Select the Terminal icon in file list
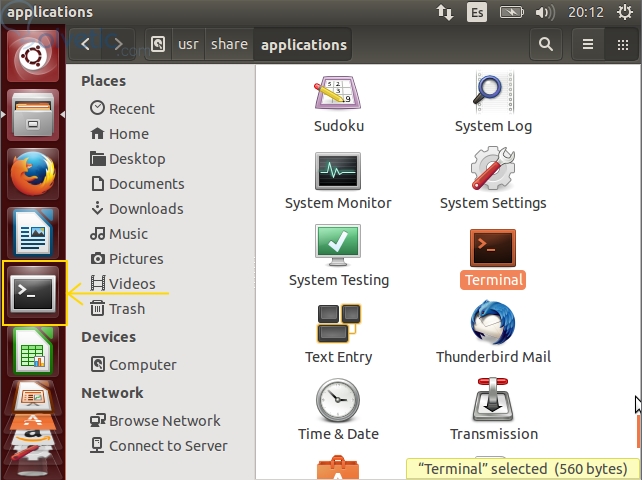Image resolution: width=642 pixels, height=480 pixels. point(493,248)
